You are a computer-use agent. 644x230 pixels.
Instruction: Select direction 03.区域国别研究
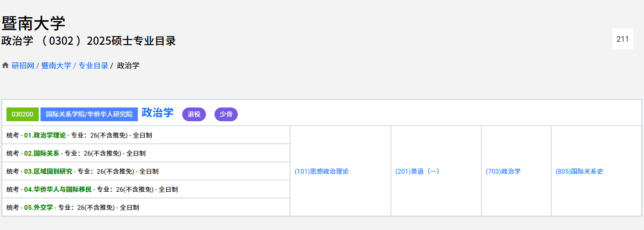pyautogui.click(x=48, y=172)
